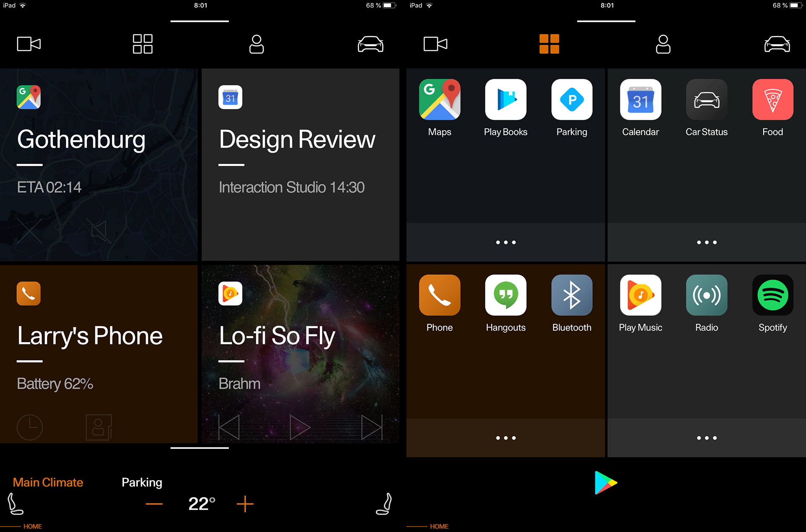The image size is (806, 532).
Task: Open the Parking app icon
Action: pyautogui.click(x=572, y=100)
